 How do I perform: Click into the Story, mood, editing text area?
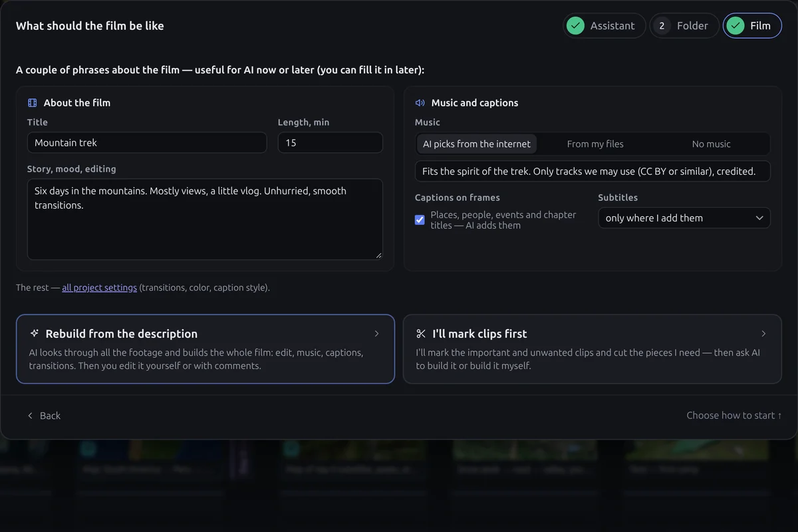click(205, 219)
